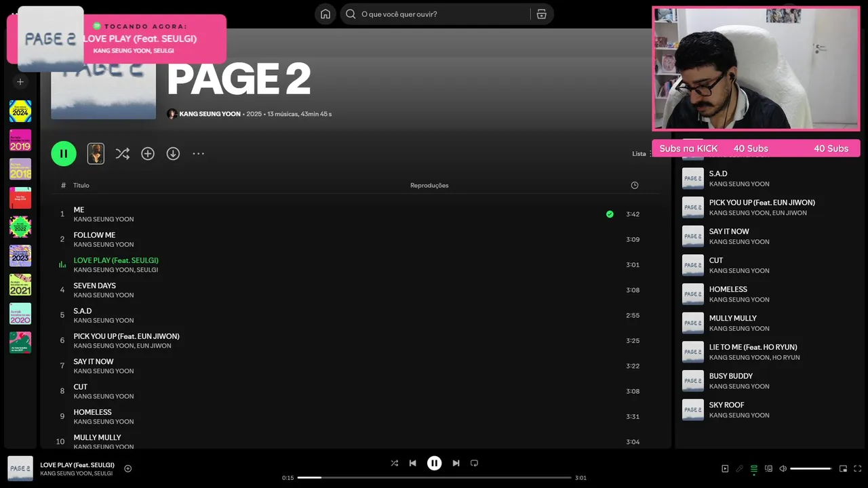The height and width of the screenshot is (488, 868).
Task: Open KANG SEUNG YOON artist link under title
Action: click(x=210, y=114)
